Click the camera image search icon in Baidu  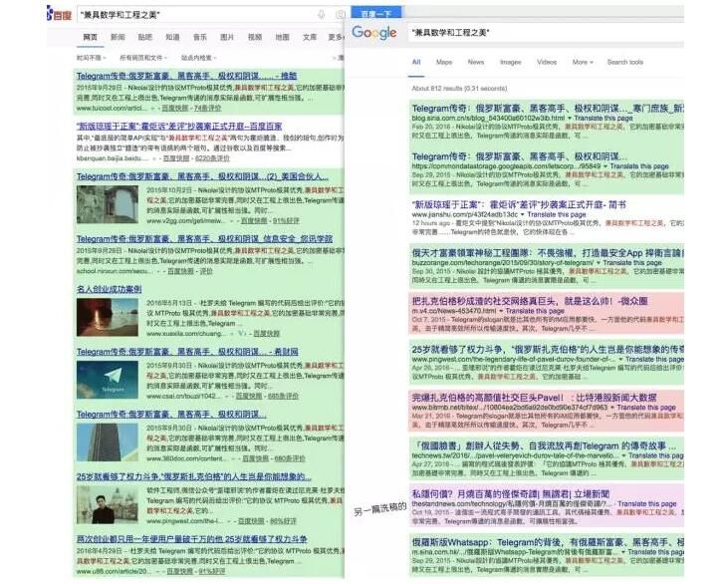point(341,14)
